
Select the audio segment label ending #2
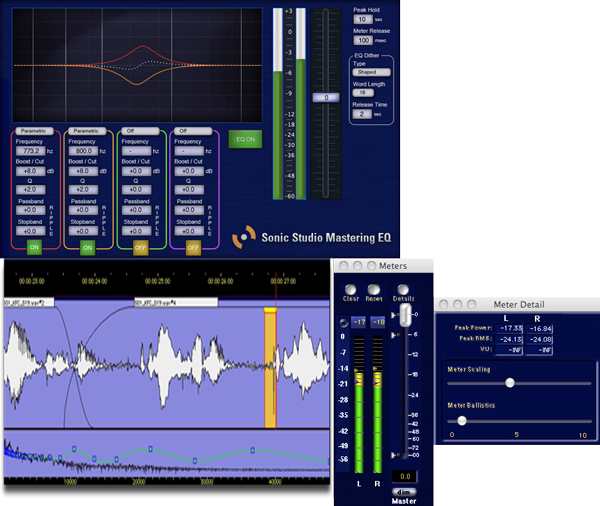(x=29, y=303)
